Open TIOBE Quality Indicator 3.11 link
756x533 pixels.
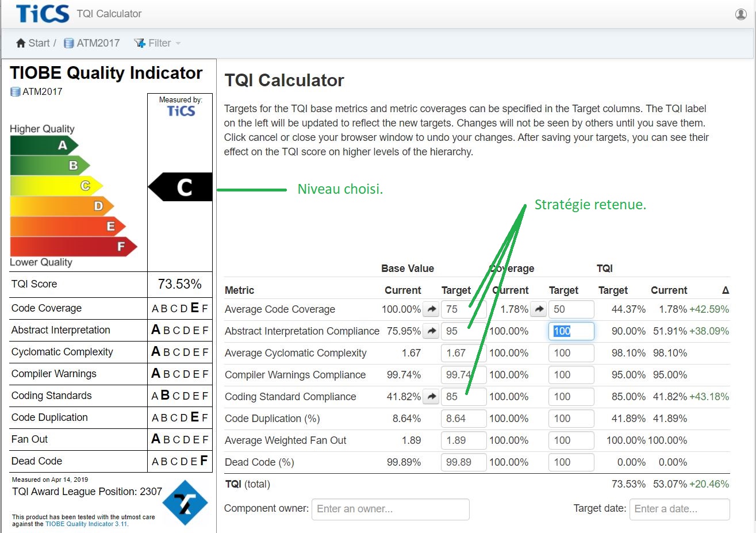[86, 524]
